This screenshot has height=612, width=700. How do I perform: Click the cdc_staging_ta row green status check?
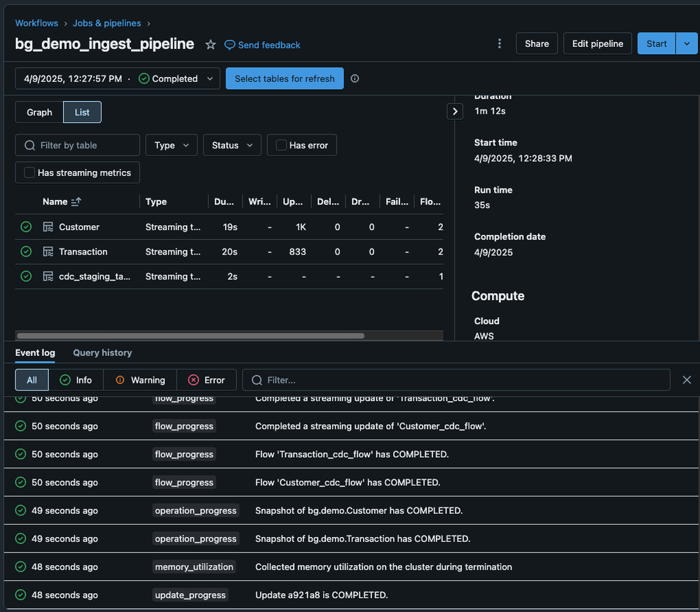click(x=26, y=276)
